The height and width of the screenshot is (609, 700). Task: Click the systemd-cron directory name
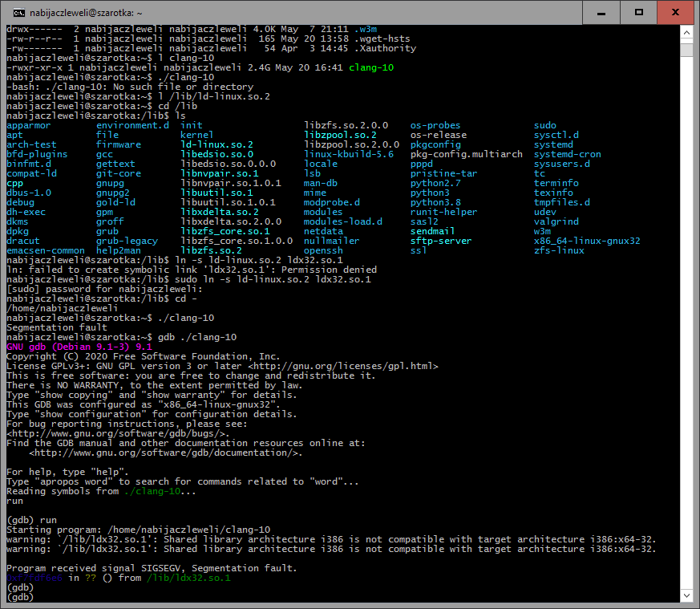[x=567, y=154]
